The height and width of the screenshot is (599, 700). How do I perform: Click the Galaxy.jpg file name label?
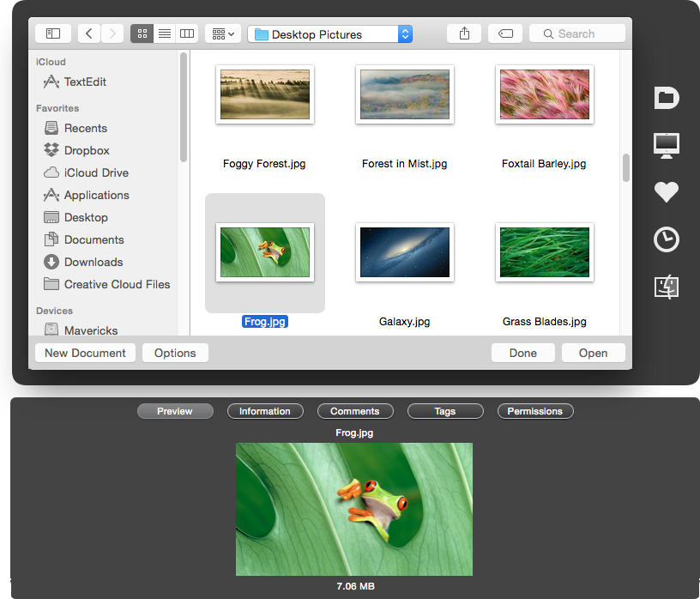(404, 322)
